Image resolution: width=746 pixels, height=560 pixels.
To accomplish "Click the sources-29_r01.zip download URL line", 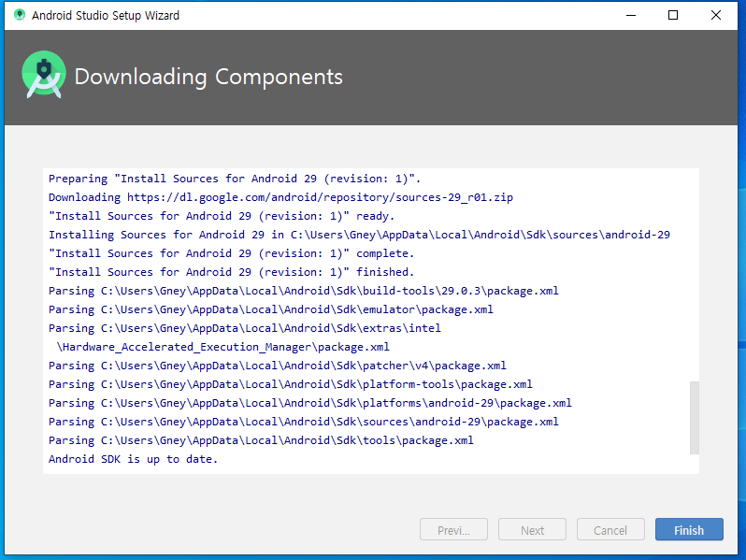I will (280, 197).
